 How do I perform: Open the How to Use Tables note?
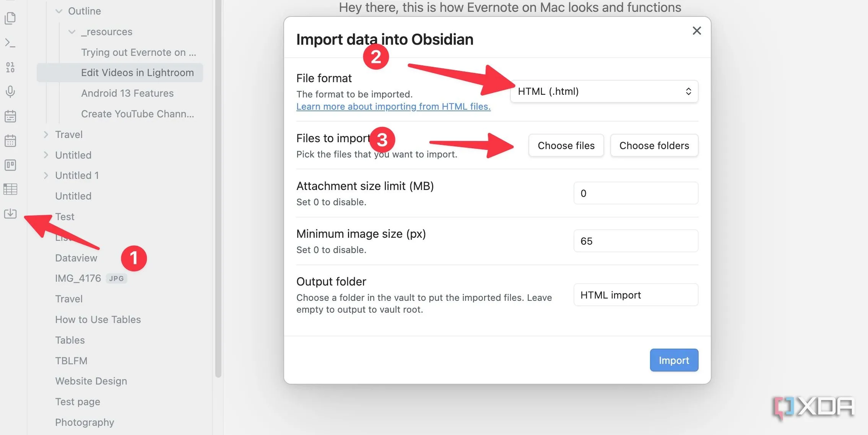[x=98, y=320]
